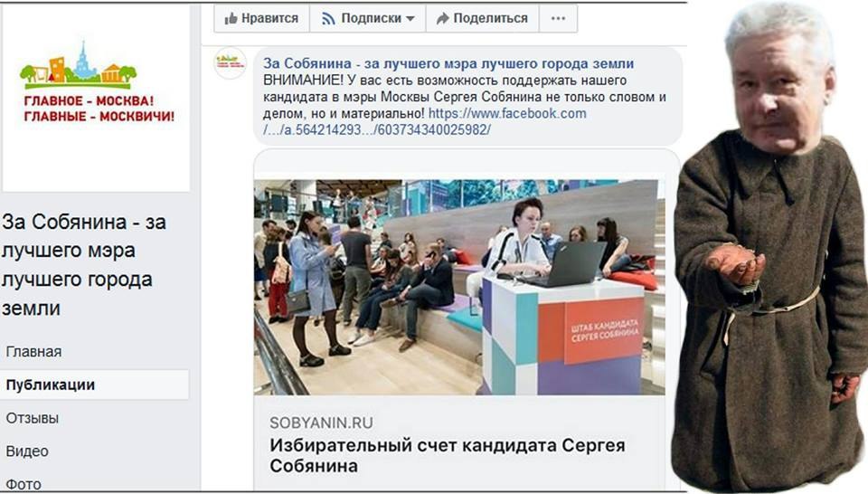The image size is (868, 494).
Task: Open the Главная sidebar section
Action: coord(33,352)
